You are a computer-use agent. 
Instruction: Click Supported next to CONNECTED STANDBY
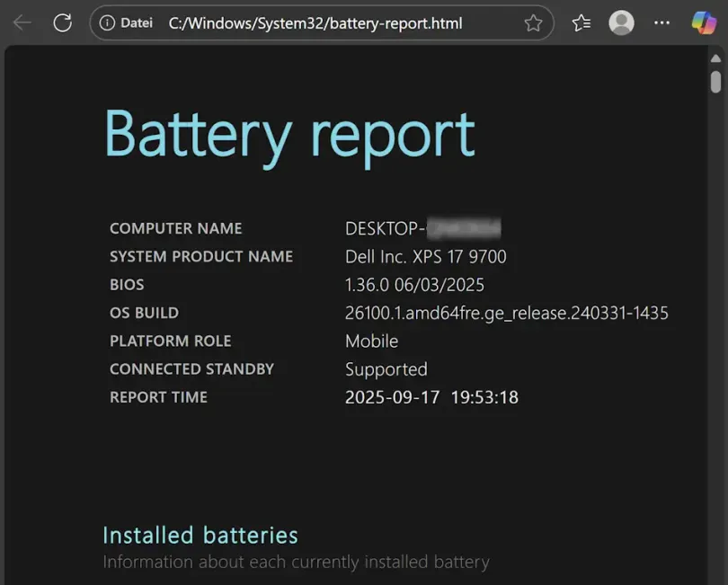point(386,369)
